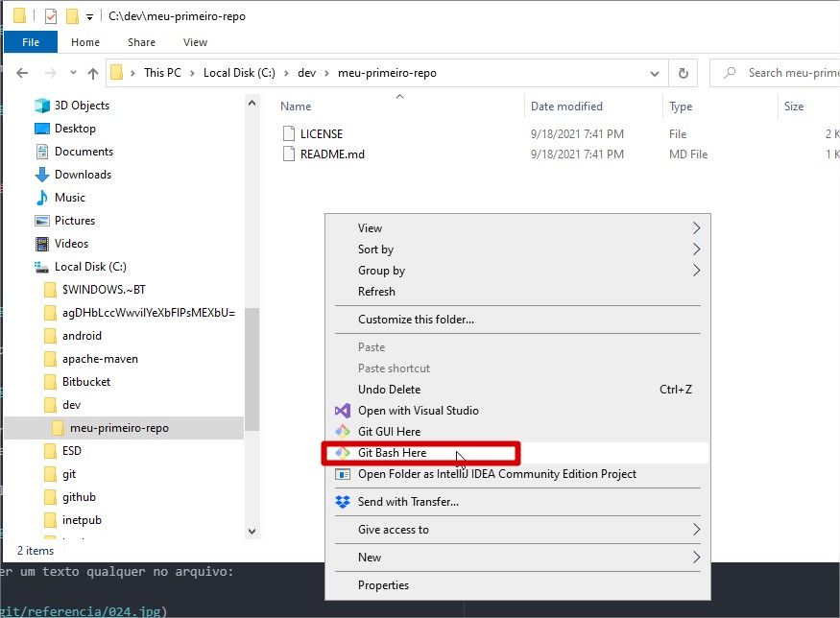Click the Documents icon in navigation pane
The height and width of the screenshot is (618, 840).
tap(42, 152)
